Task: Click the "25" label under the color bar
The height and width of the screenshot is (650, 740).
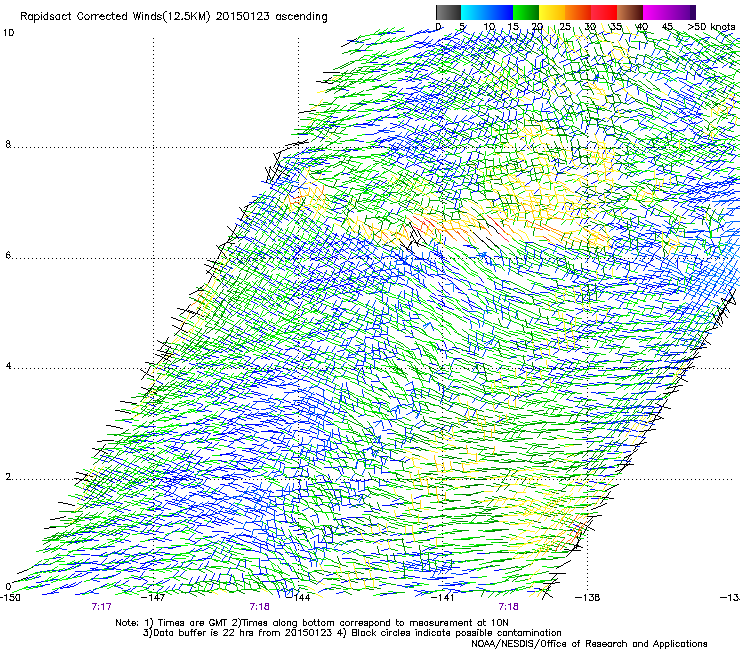Action: tap(565, 26)
